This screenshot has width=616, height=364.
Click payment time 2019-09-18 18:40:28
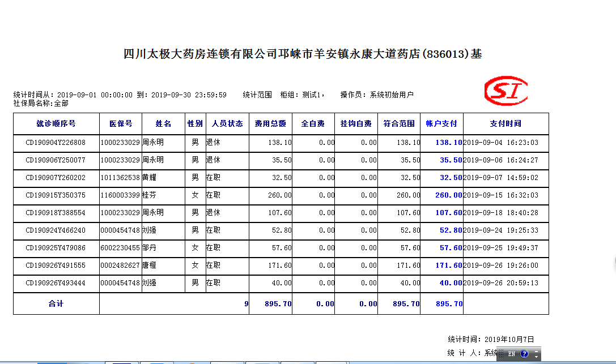pyautogui.click(x=501, y=213)
